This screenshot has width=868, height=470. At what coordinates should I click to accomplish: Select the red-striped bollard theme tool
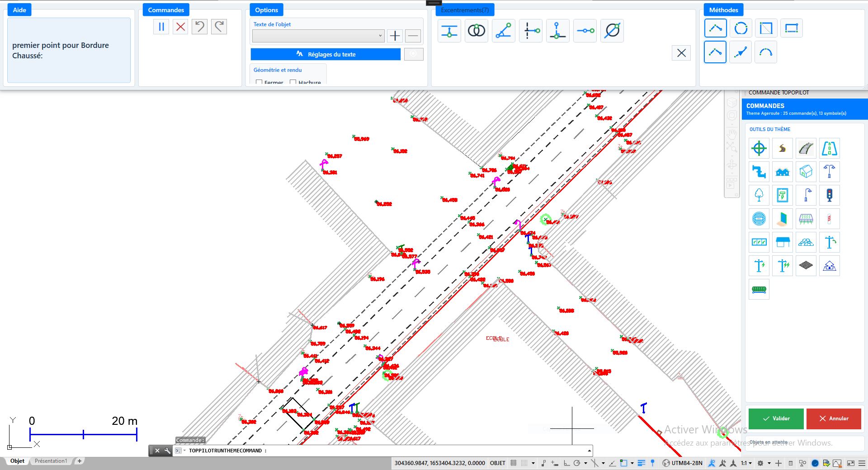[830, 219]
